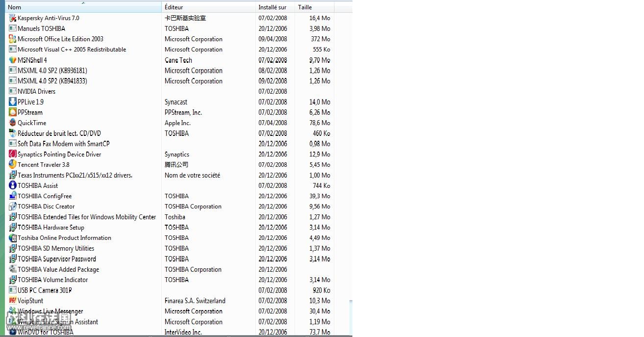
Task: Select the Finarea S.A. Switzerland publisher cell
Action: 195,301
